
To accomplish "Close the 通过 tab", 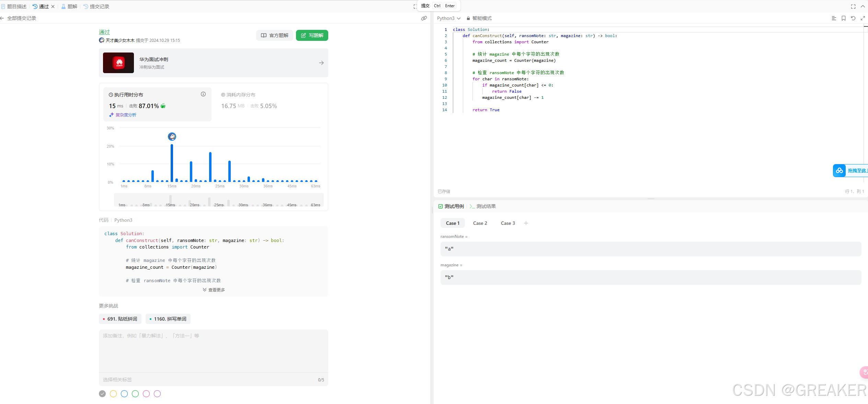I will [x=53, y=7].
